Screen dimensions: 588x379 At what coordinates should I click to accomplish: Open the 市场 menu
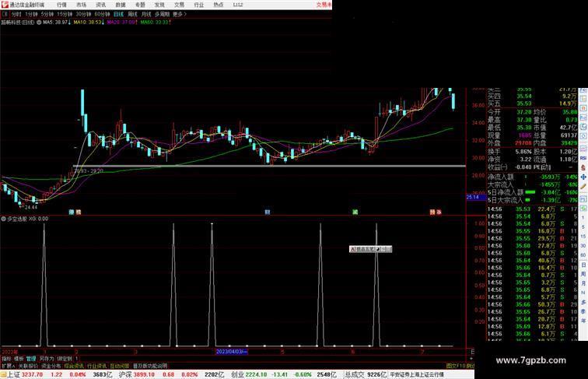point(81,5)
